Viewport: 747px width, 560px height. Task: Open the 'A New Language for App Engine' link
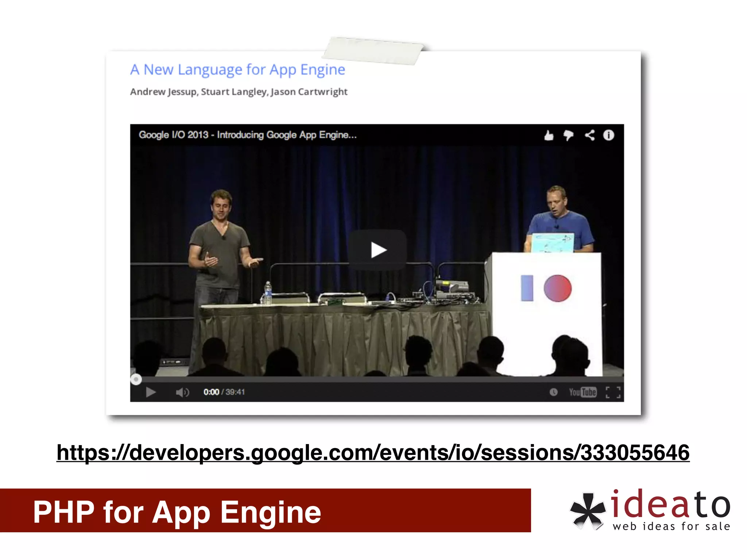point(237,70)
